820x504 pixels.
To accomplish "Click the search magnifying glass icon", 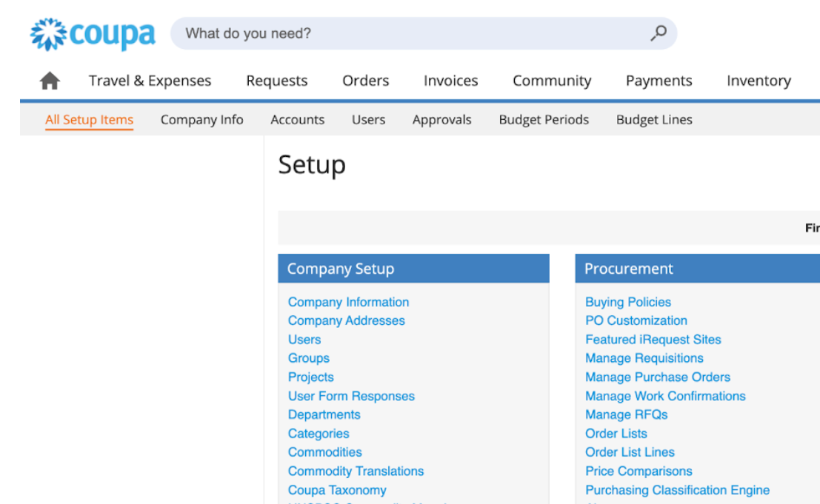I will [x=658, y=33].
